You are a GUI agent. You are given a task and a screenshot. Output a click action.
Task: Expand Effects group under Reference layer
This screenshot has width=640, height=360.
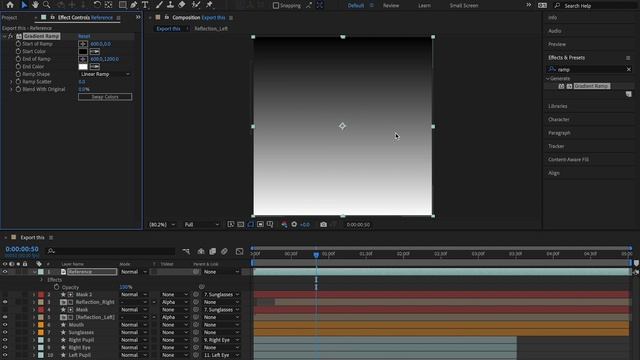click(41, 280)
